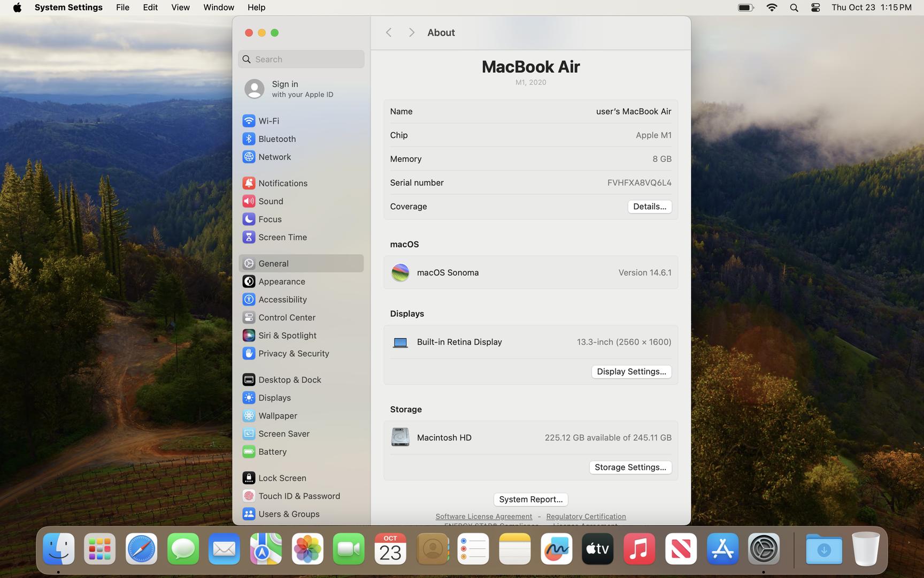Open Display Settings button
Viewport: 924px width, 578px height.
(x=631, y=372)
